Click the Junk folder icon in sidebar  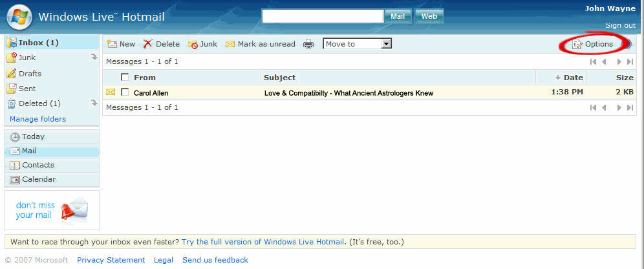click(12, 58)
